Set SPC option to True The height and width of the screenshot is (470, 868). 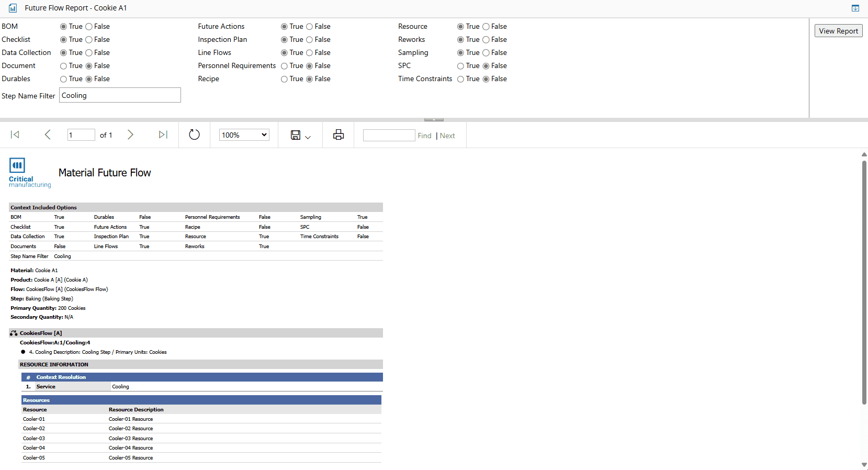pos(460,66)
